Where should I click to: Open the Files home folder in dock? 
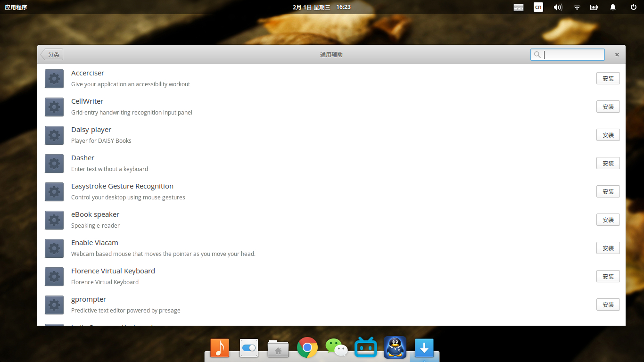click(278, 348)
